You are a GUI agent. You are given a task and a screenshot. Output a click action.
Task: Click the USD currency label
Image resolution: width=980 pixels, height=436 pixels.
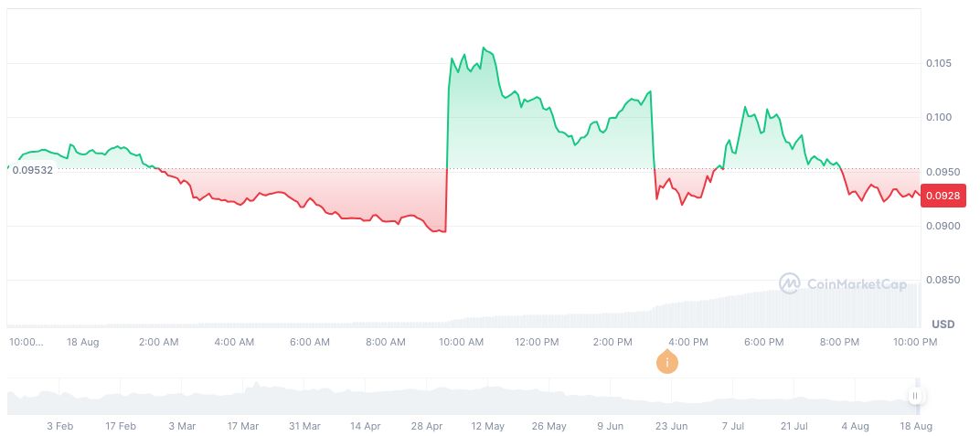[943, 324]
